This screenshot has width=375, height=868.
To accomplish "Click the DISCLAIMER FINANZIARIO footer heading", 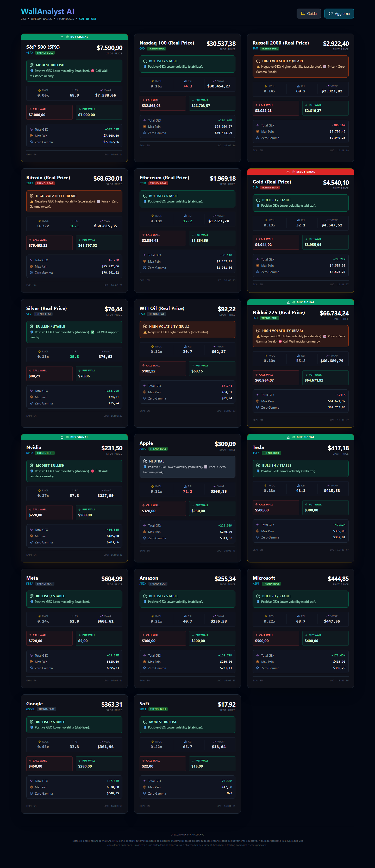I will coord(187,835).
